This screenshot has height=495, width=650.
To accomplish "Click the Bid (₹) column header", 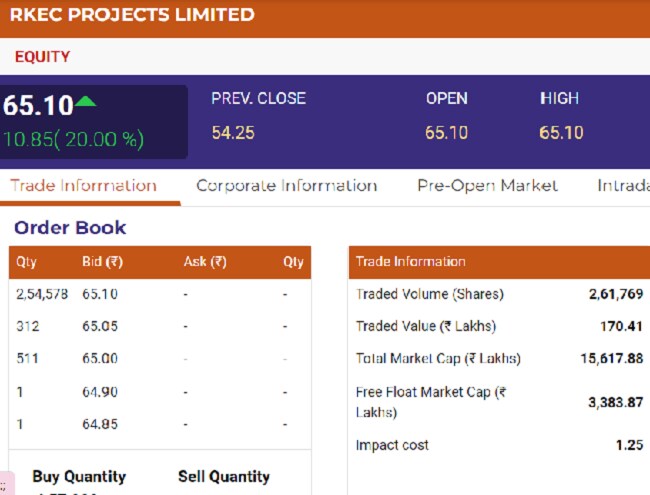I will click(102, 262).
